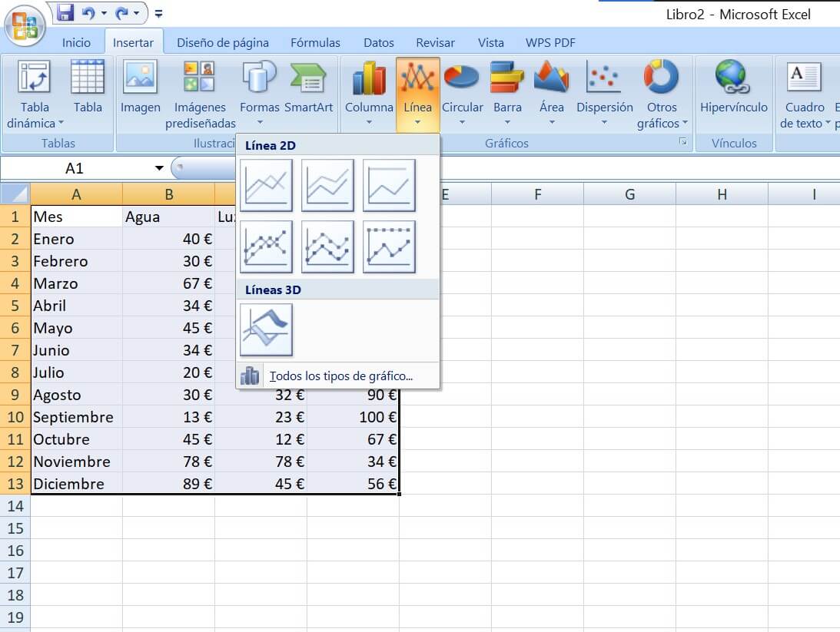
Task: Select column G header
Action: pos(630,194)
